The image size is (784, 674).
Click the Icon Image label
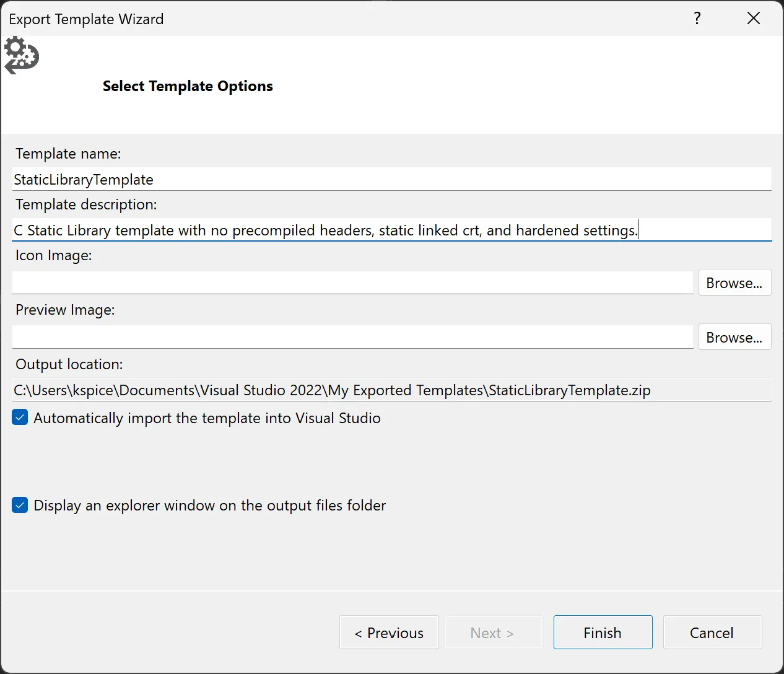(x=53, y=255)
